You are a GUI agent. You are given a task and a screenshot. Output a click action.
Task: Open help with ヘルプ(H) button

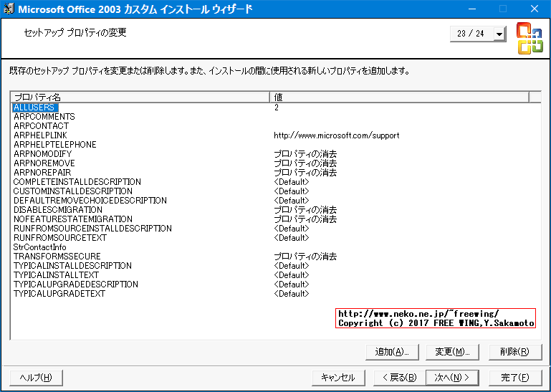coord(37,378)
